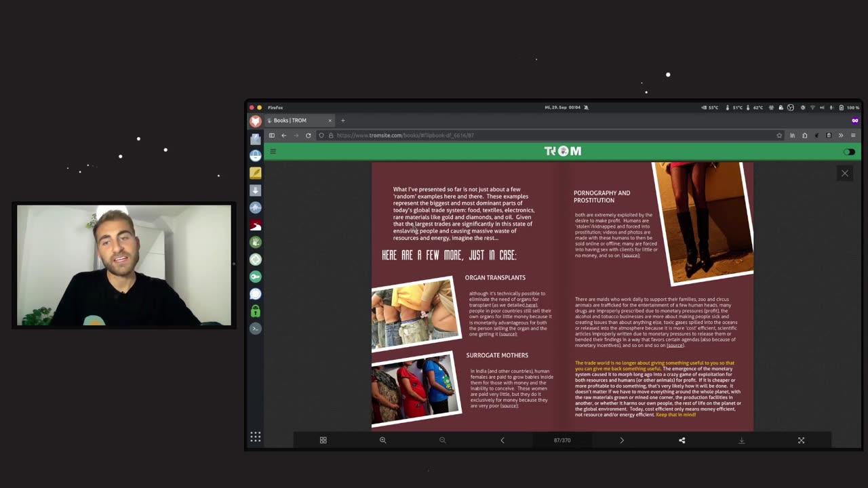Viewport: 868px width, 488px height.
Task: Go forward in browser history
Action: 296,136
